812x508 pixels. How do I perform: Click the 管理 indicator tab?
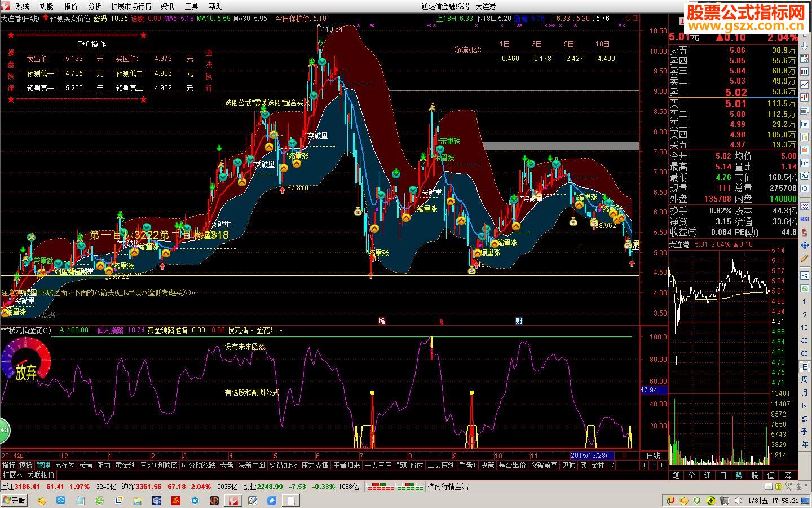pos(43,466)
